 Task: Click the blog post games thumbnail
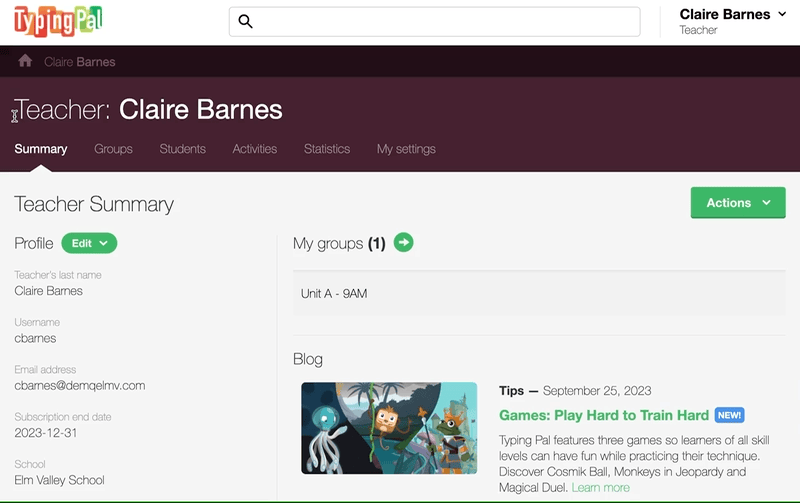[x=389, y=428]
